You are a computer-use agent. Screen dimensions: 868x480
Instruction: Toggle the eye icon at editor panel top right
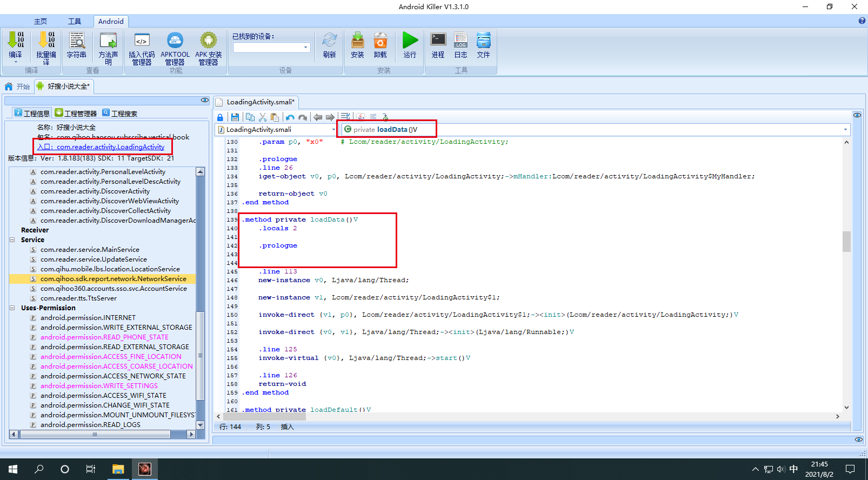point(857,115)
